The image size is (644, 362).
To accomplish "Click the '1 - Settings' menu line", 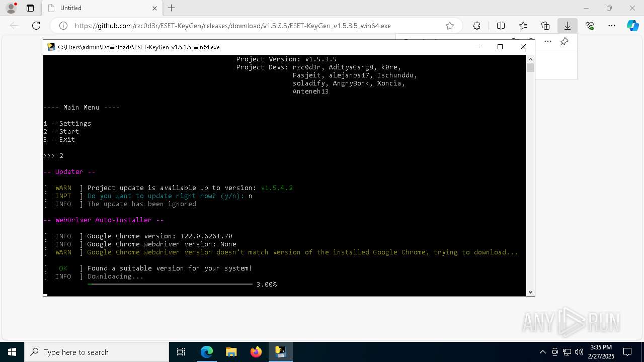I will [x=67, y=123].
